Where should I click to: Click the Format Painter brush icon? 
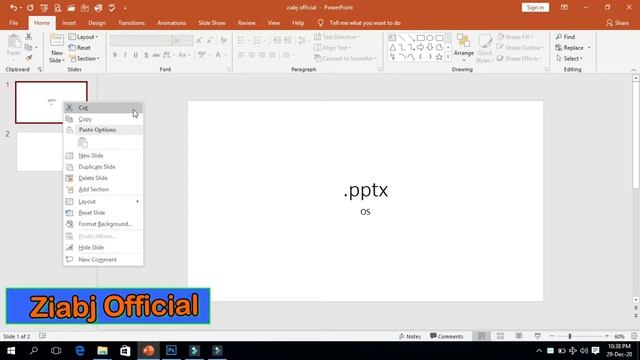pyautogui.click(x=29, y=58)
